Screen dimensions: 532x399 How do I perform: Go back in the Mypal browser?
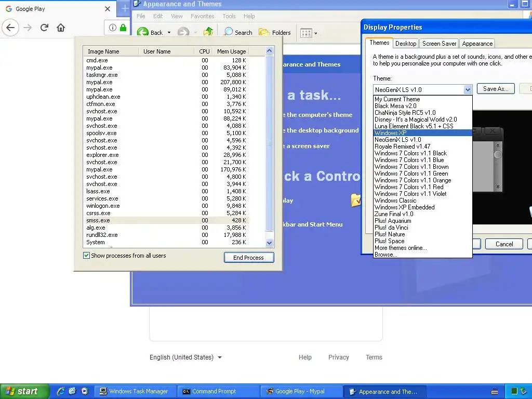(x=10, y=28)
